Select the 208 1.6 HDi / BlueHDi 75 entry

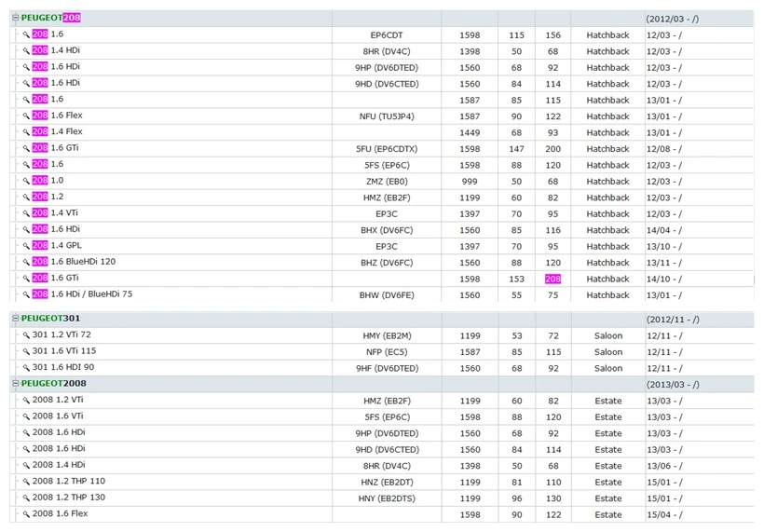point(82,293)
